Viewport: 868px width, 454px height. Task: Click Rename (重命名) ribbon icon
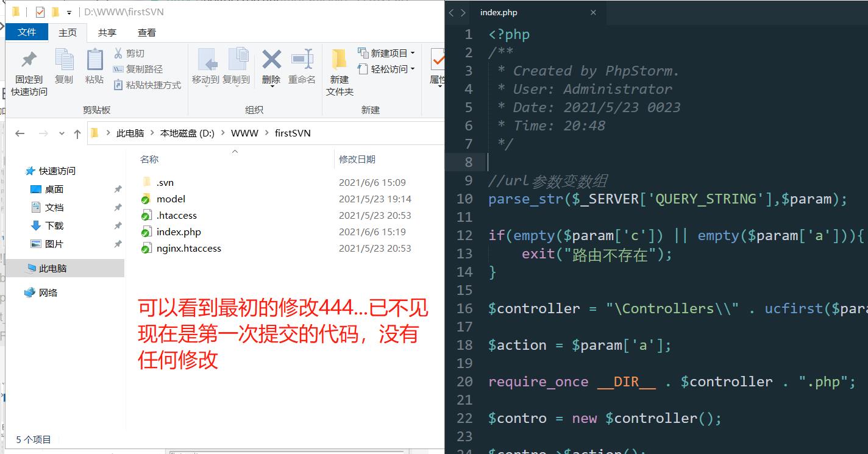(x=302, y=60)
